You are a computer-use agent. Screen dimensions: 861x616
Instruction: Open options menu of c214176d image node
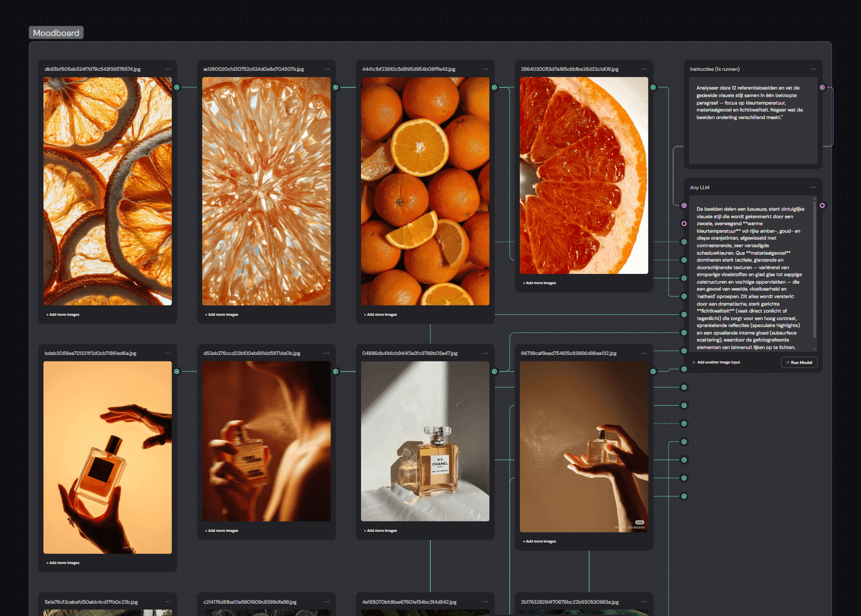tap(327, 602)
